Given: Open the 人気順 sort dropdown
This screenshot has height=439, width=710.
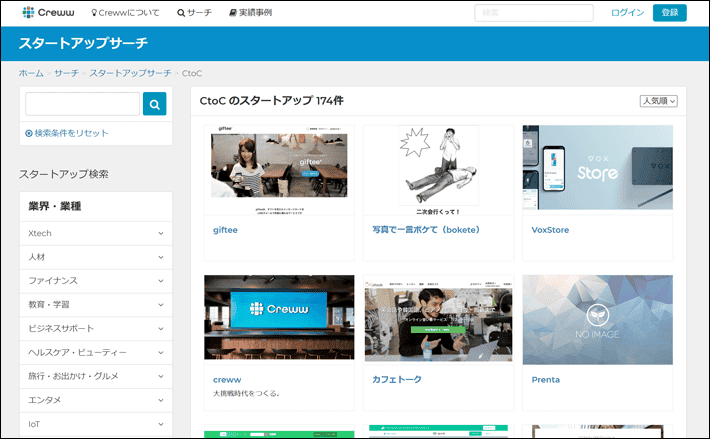Looking at the screenshot, I should click(658, 101).
